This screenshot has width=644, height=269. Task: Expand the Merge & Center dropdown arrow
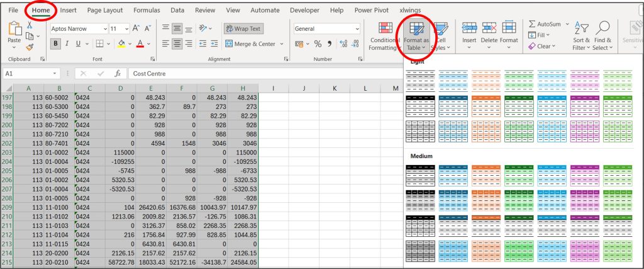click(x=281, y=43)
